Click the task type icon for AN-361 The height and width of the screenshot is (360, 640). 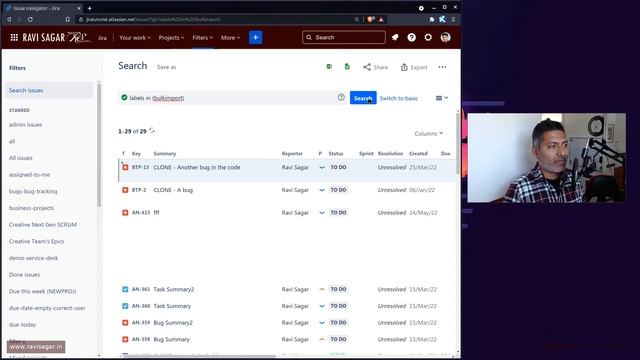click(x=125, y=289)
